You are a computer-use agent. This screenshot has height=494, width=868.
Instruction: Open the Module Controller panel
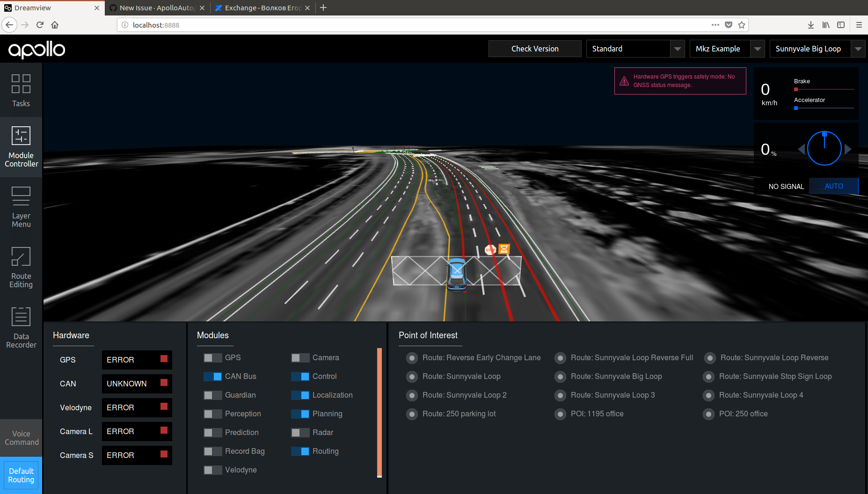click(21, 147)
